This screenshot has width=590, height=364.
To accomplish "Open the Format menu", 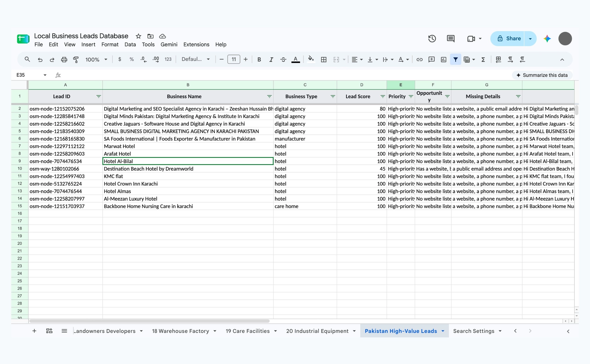I will tap(110, 45).
